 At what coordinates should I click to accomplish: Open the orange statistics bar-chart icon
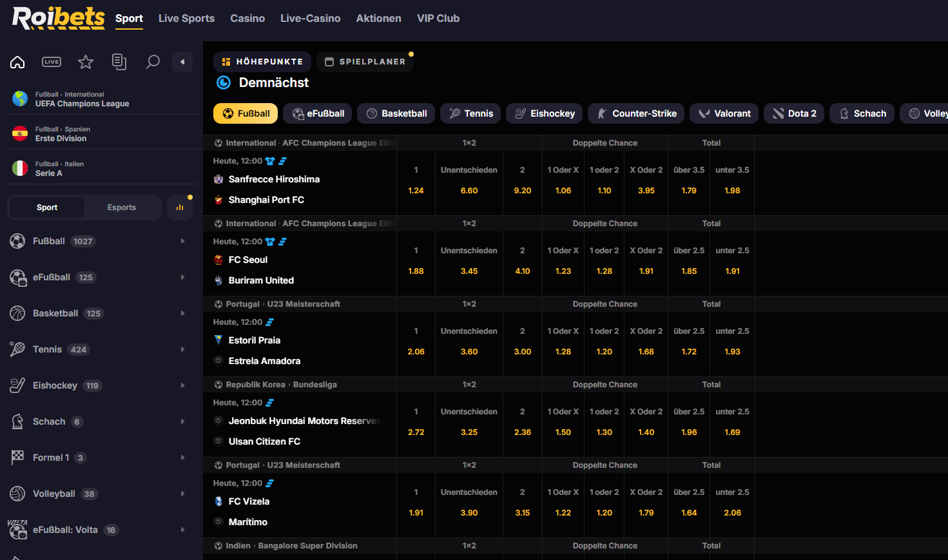tap(180, 208)
